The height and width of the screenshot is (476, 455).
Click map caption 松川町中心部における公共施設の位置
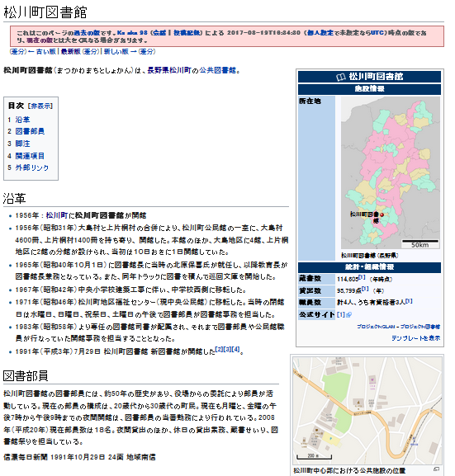point(349,470)
